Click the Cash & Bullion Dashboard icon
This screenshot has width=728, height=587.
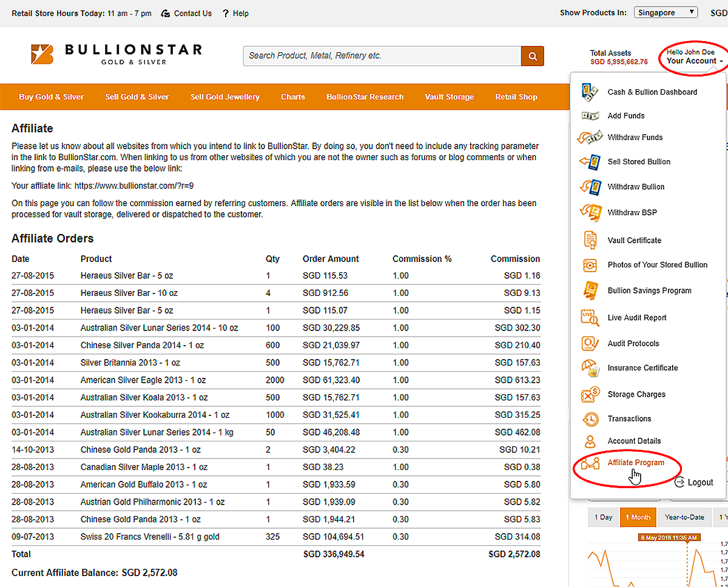(x=590, y=92)
